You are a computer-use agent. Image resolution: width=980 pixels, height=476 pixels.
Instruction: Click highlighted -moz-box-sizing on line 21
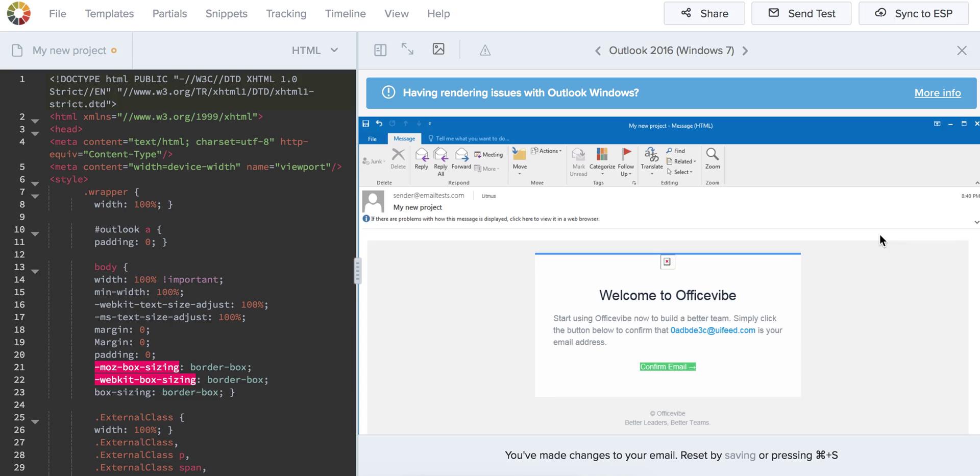[x=137, y=367]
